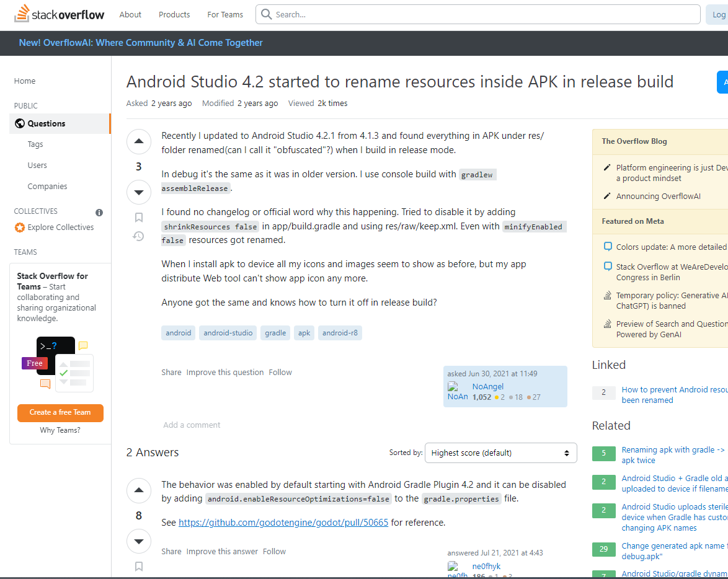Screen dimensions: 728x579
Task: Click NoAngel's avatar image
Action: click(x=457, y=391)
